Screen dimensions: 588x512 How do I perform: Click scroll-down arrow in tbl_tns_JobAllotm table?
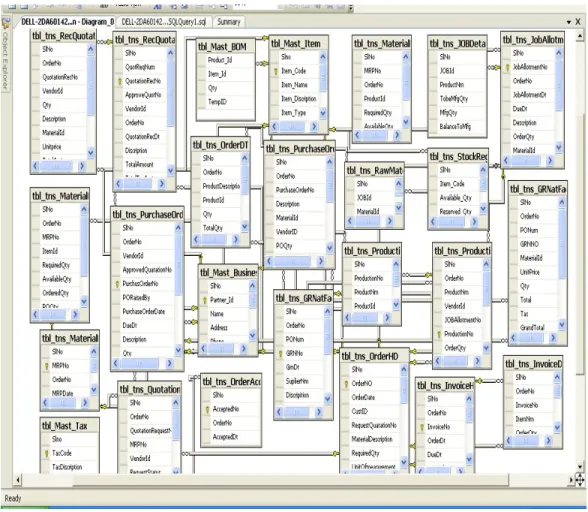[559, 148]
